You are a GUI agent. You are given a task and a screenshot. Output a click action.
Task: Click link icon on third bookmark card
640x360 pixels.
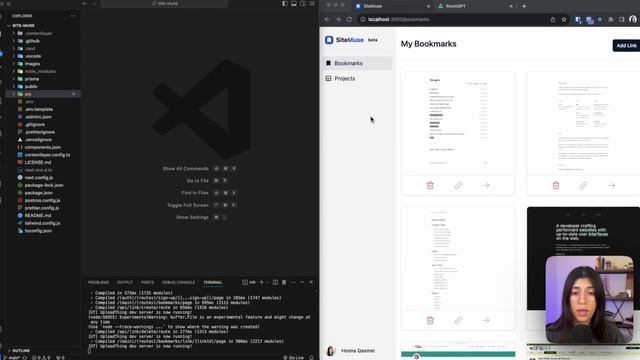point(458,320)
